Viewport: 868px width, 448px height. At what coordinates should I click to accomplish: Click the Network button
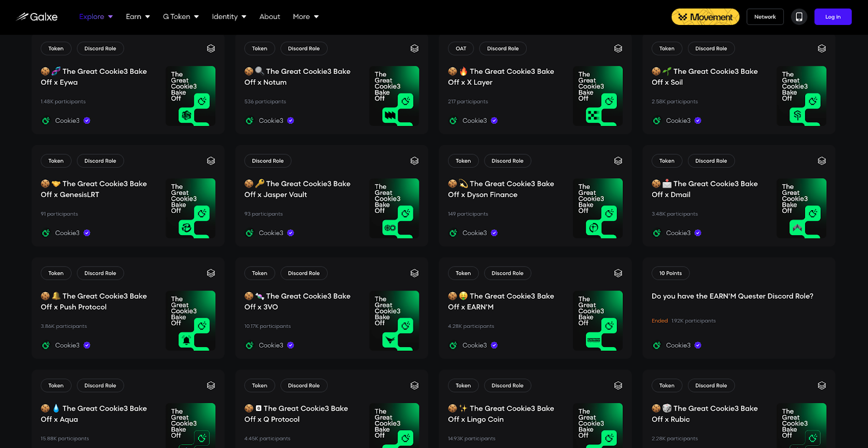(x=765, y=17)
